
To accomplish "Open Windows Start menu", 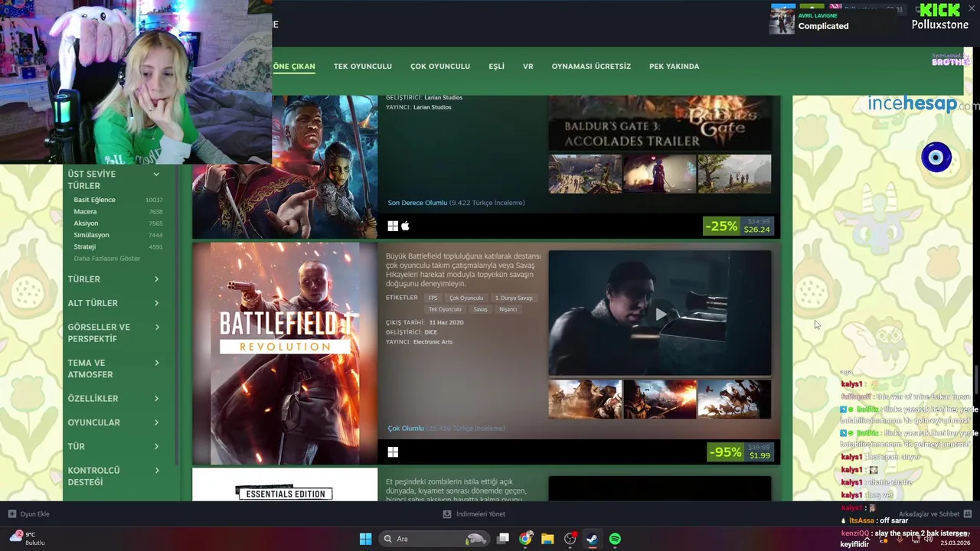I will (365, 539).
